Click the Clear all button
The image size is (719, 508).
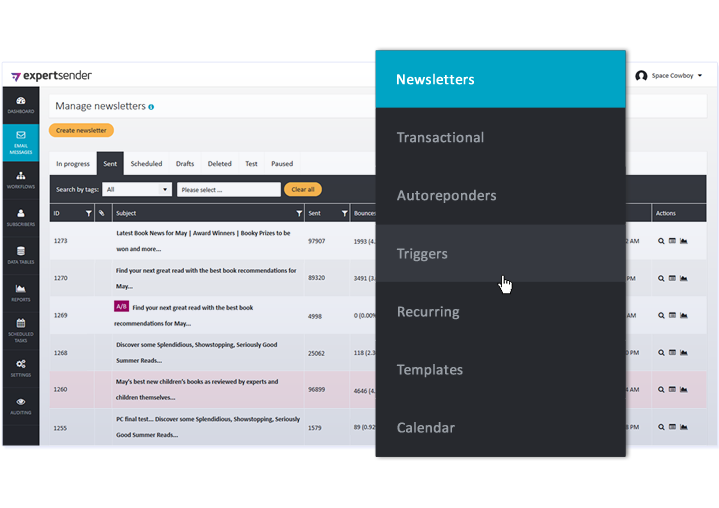[303, 189]
